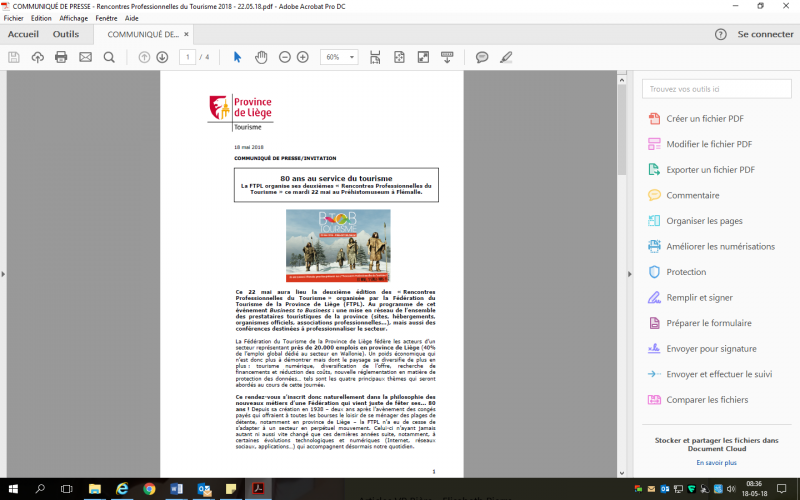Follow the En savoir plus link
The height and width of the screenshot is (500, 800).
point(716,462)
